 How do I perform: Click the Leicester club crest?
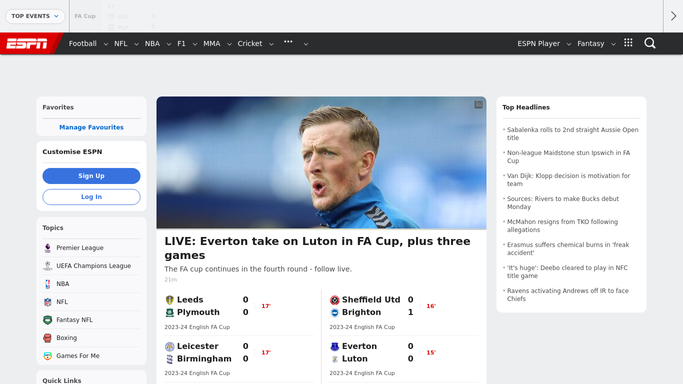170,346
